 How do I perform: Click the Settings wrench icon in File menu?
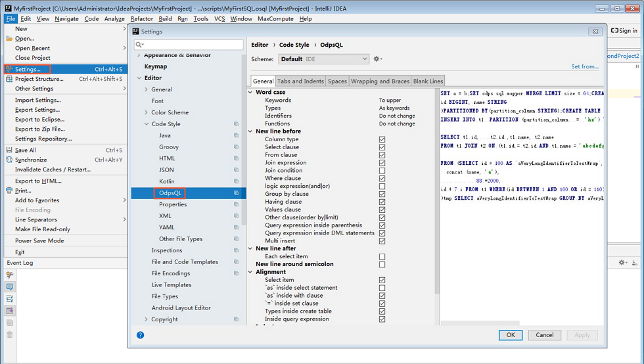pyautogui.click(x=9, y=69)
